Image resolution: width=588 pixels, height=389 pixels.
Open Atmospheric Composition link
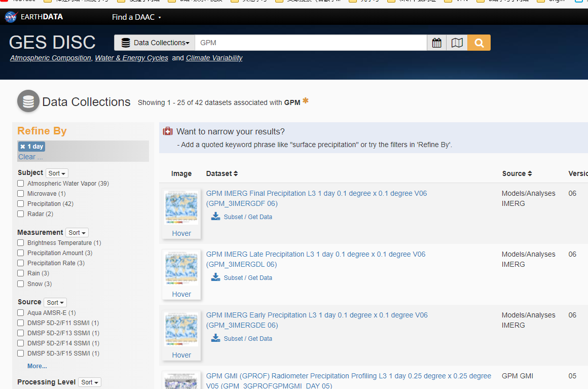point(51,58)
